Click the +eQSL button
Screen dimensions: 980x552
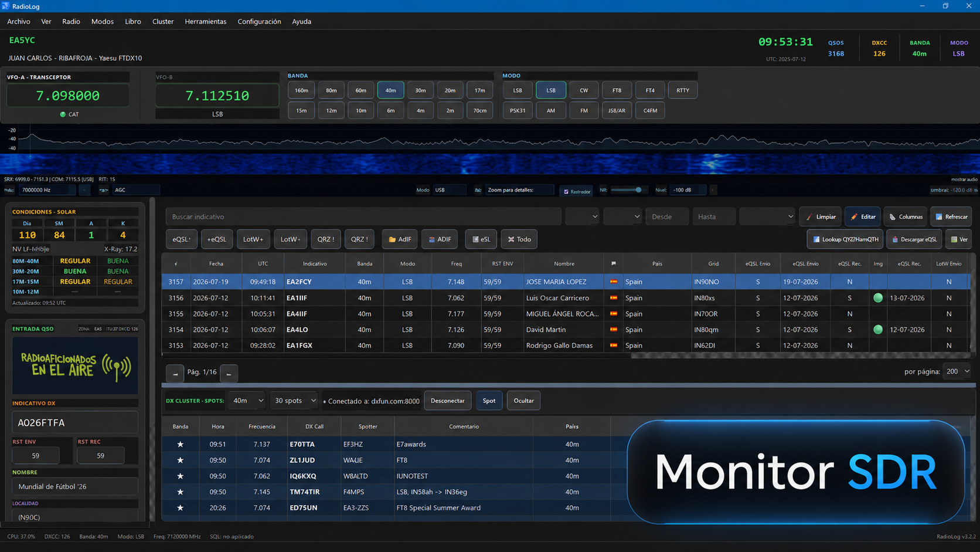click(x=217, y=239)
